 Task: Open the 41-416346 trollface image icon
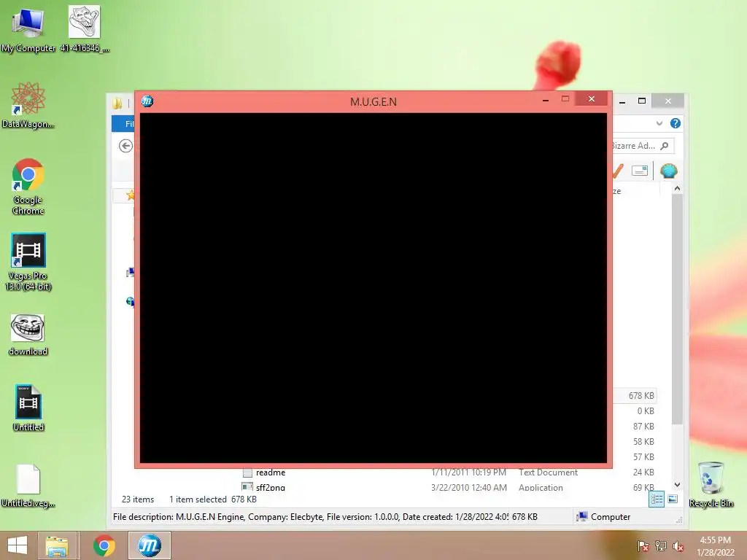pos(85,28)
